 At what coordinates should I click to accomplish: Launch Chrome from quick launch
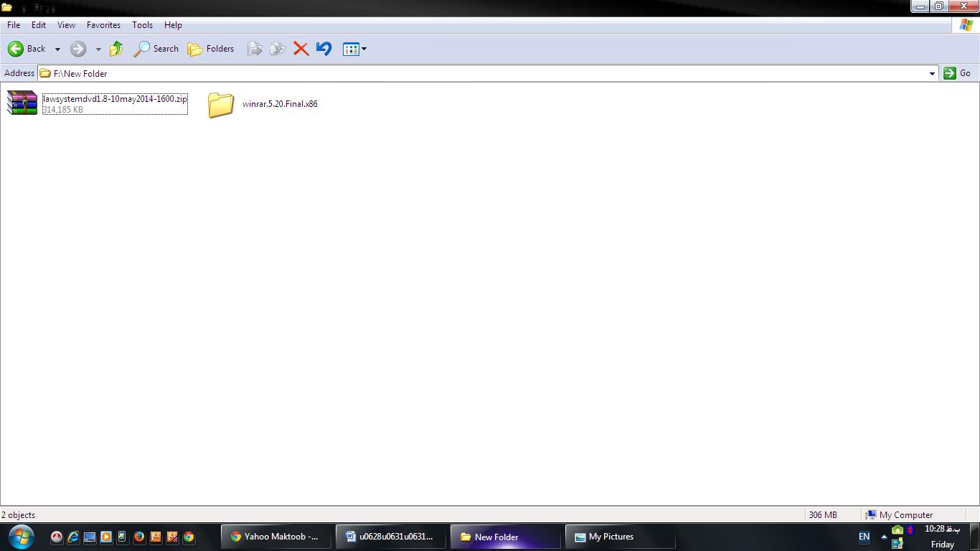189,537
